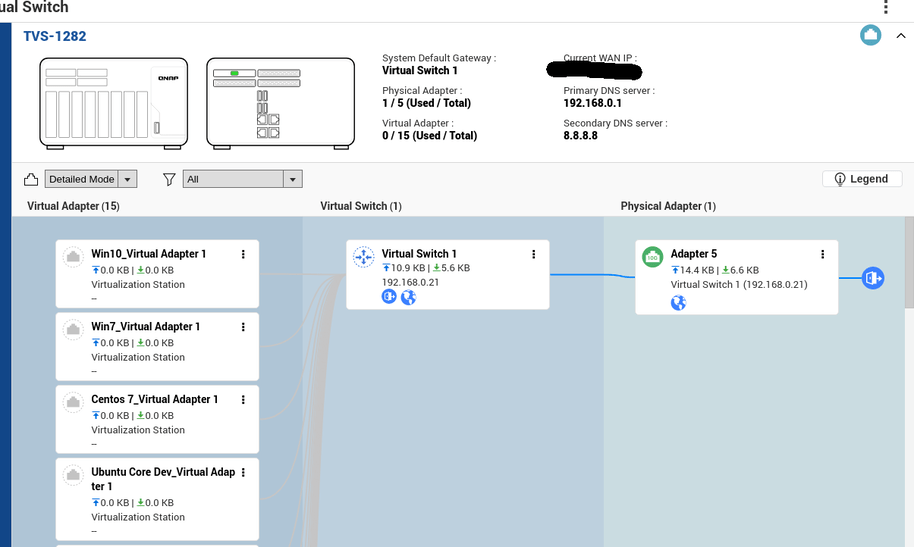Click the Secondary DNS server value 8.8.8.8
Screen dimensions: 914x547
(x=581, y=135)
